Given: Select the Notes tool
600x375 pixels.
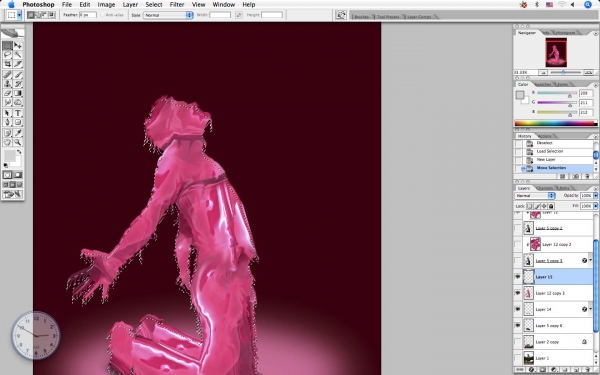Looking at the screenshot, I should coord(7,133).
